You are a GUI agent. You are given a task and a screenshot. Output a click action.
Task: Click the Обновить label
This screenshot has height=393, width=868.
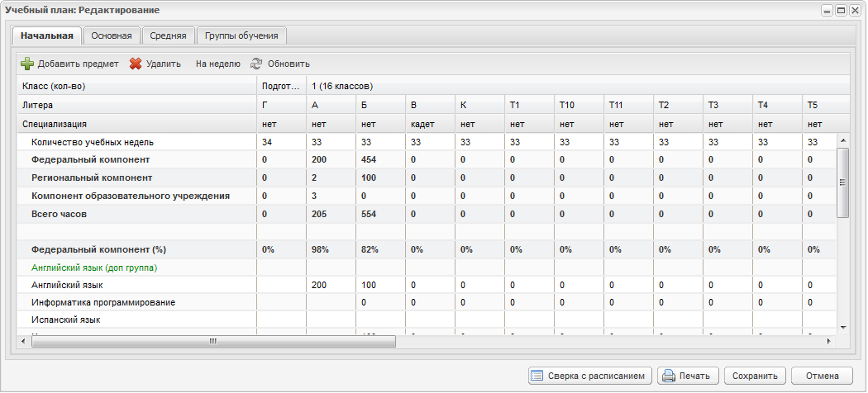289,64
